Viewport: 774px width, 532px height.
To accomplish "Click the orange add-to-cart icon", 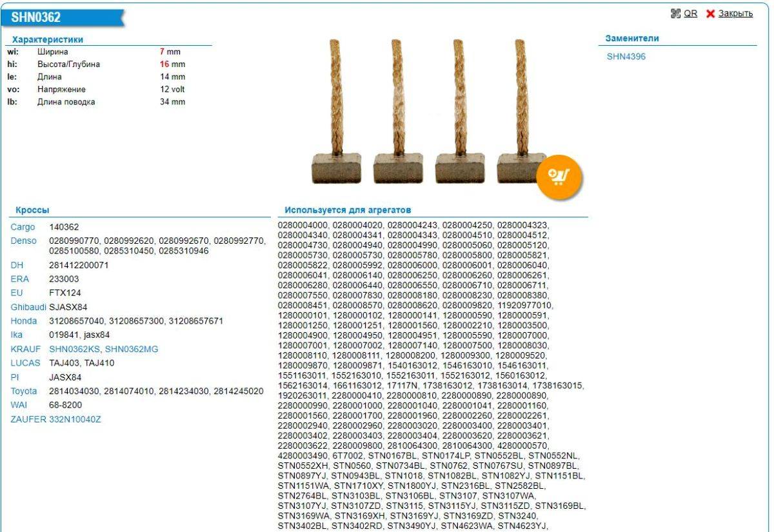I will point(559,175).
